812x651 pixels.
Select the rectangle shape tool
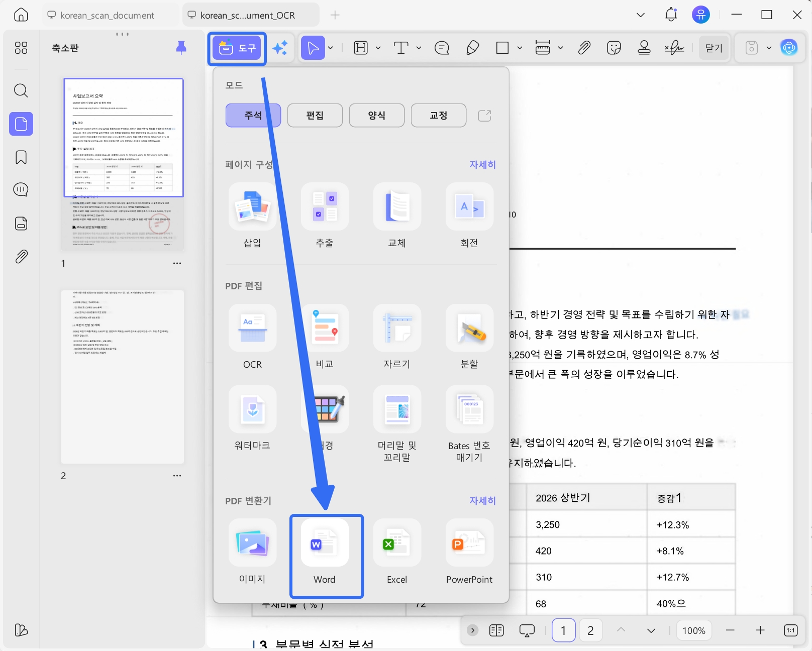(x=502, y=48)
